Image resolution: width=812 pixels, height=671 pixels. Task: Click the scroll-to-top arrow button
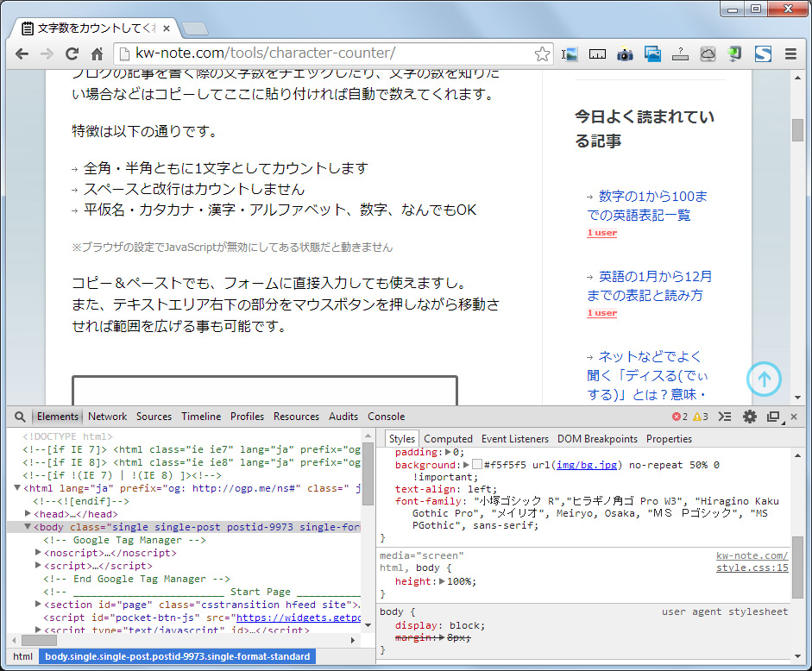(764, 378)
